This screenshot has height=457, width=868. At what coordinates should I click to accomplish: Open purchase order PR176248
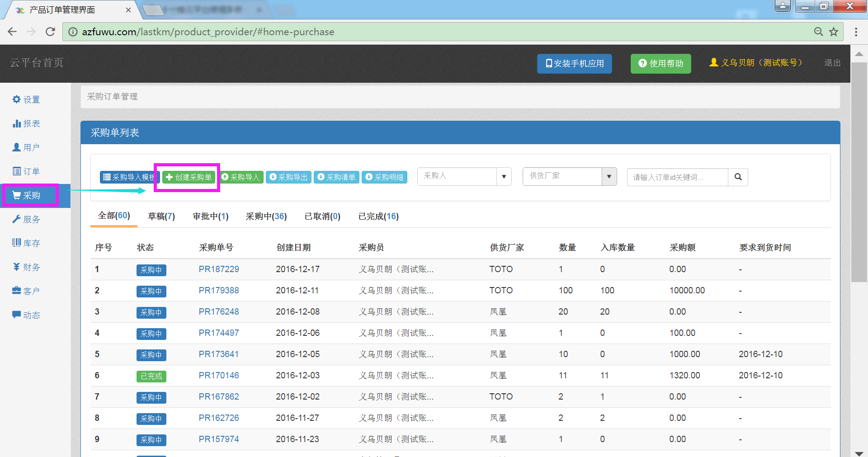[219, 312]
